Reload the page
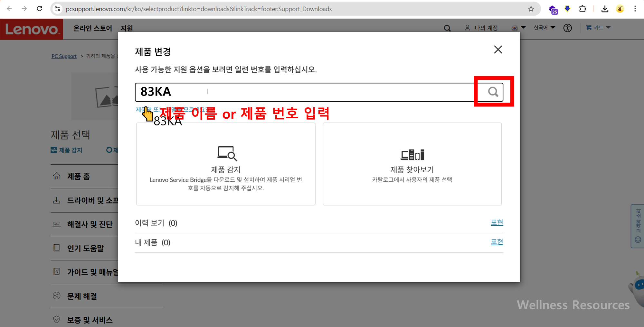This screenshot has width=644, height=327. tap(39, 9)
